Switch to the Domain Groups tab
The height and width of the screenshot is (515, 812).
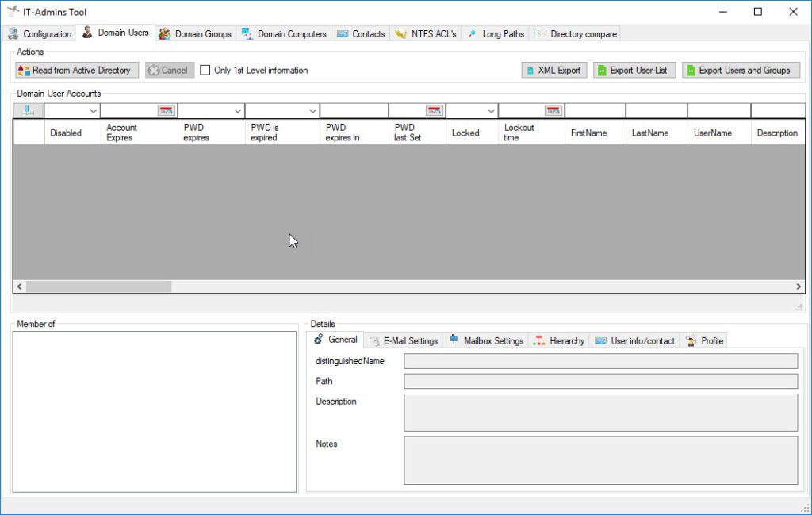click(x=195, y=34)
